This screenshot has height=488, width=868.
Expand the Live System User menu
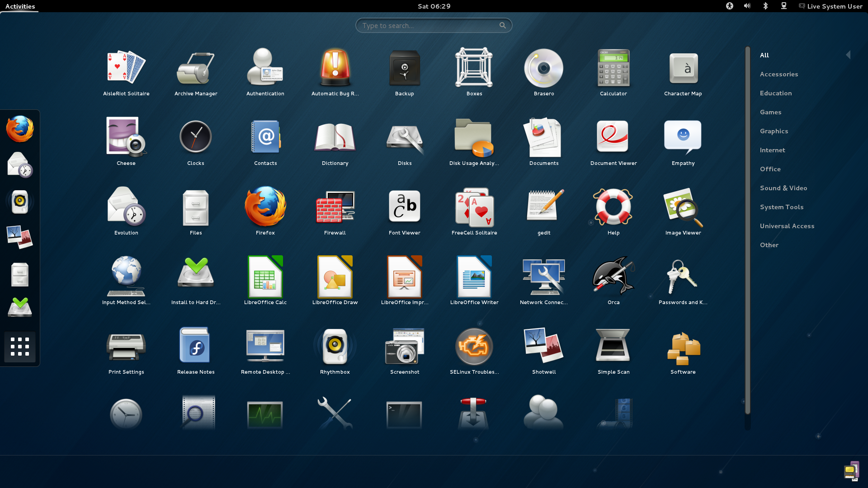[831, 6]
